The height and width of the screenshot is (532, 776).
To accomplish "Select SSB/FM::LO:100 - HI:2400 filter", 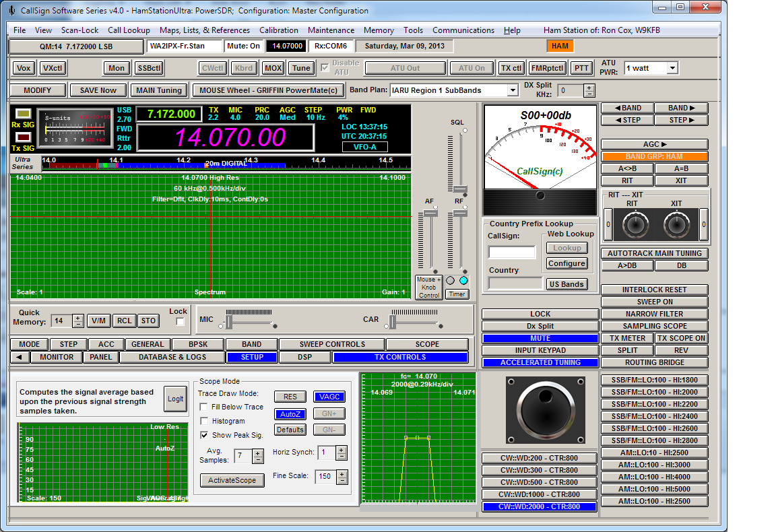I will point(654,417).
